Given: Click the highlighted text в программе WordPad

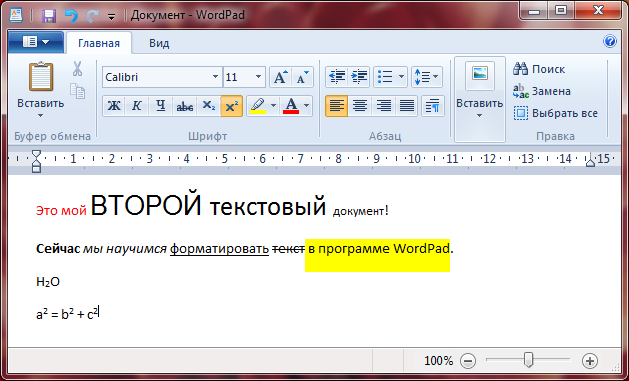Looking at the screenshot, I should tap(378, 249).
